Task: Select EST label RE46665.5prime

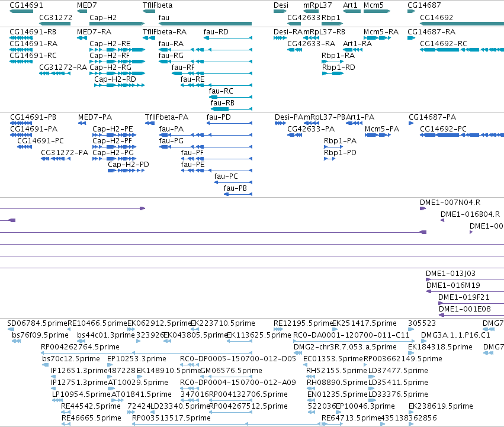Action: [x=91, y=418]
